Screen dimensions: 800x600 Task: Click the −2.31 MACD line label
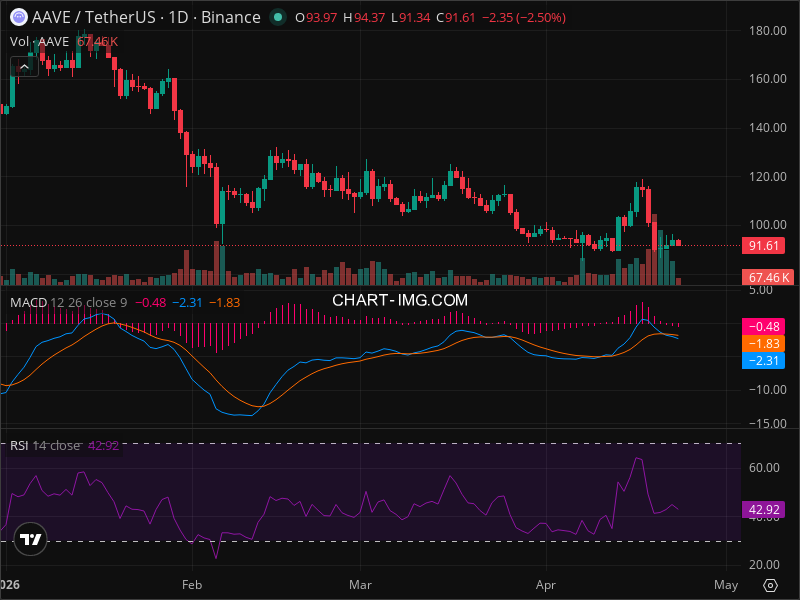click(763, 361)
